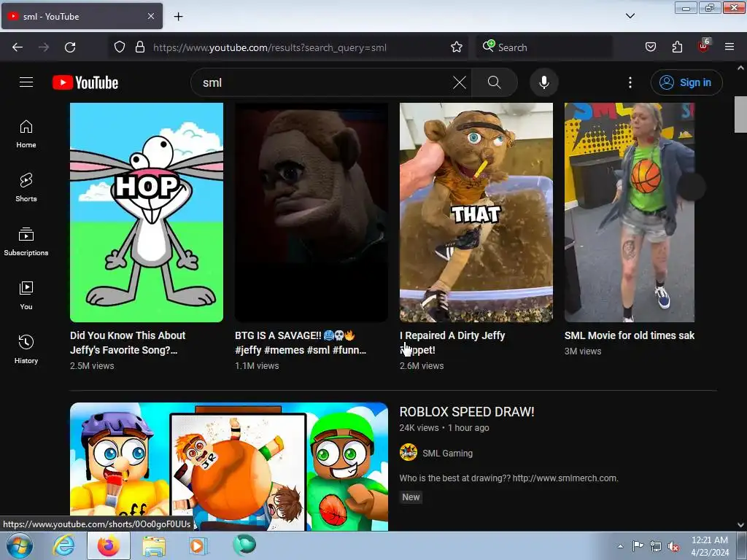747x560 pixels.
Task: Open the YouTube guide hamburger menu
Action: coord(26,82)
